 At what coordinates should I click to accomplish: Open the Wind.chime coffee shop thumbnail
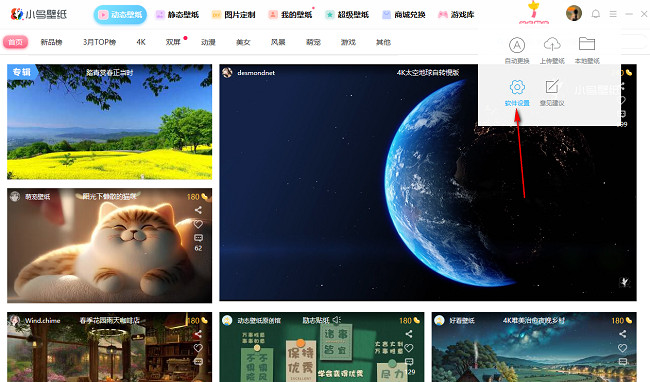pyautogui.click(x=109, y=347)
